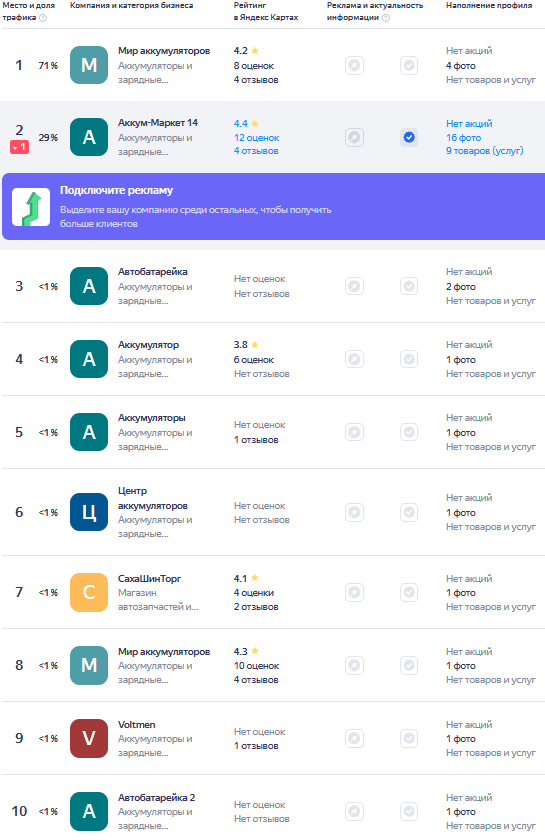Viewport: 545px width, 840px height.
Task: Open the 4.4 rating link for Аккум-Маркет 14
Action: (246, 124)
